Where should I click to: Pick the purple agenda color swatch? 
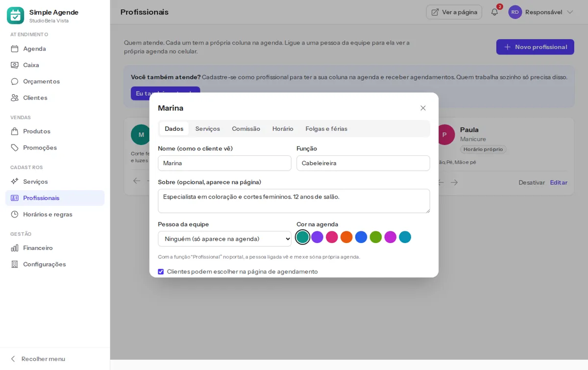pos(317,237)
